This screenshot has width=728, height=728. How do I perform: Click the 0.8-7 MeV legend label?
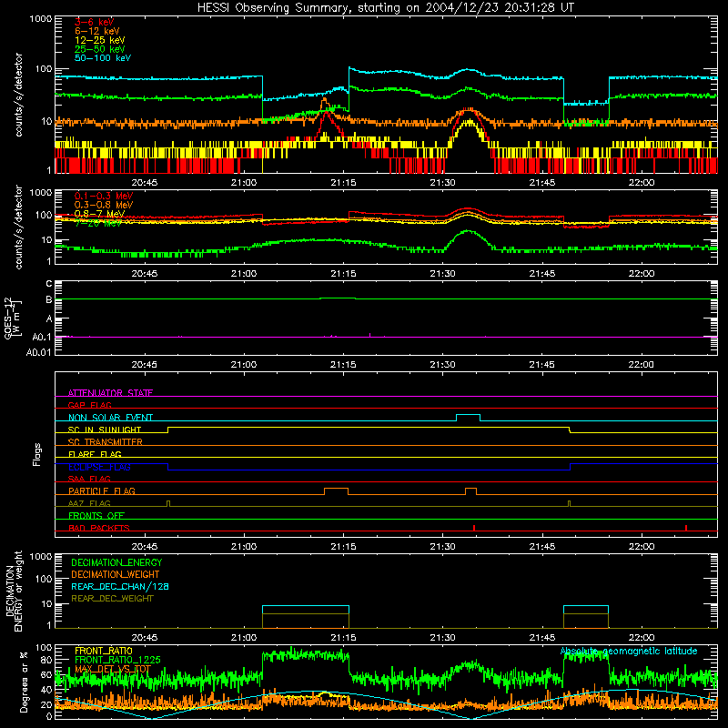(x=99, y=214)
